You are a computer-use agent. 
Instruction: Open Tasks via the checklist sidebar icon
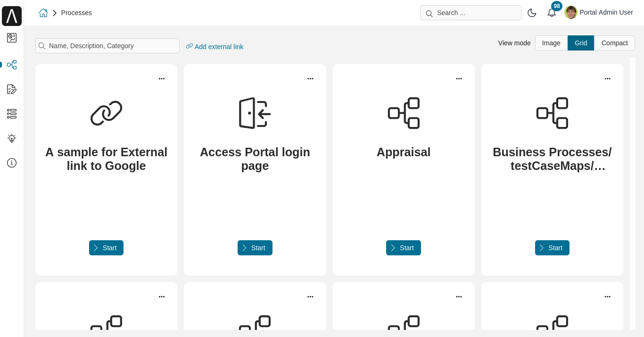[x=12, y=89]
